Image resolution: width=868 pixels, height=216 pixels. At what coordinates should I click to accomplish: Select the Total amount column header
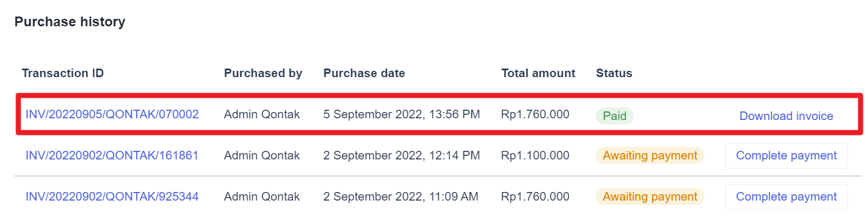click(538, 73)
